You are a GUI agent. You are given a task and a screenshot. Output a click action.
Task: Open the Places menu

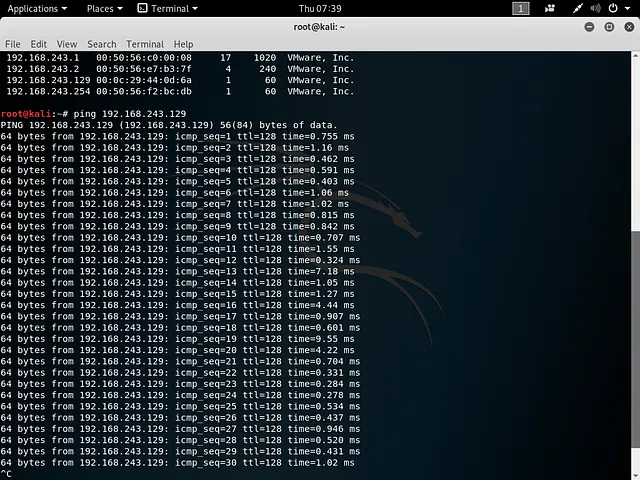click(104, 9)
